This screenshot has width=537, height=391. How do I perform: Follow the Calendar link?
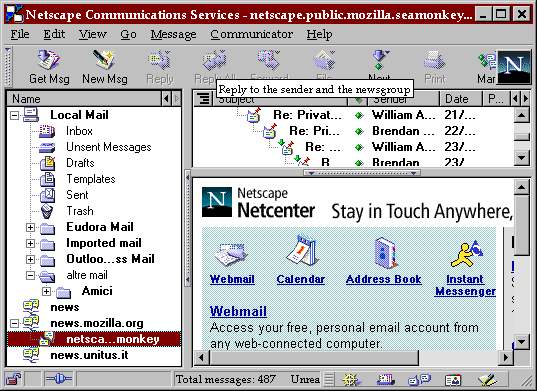click(301, 279)
